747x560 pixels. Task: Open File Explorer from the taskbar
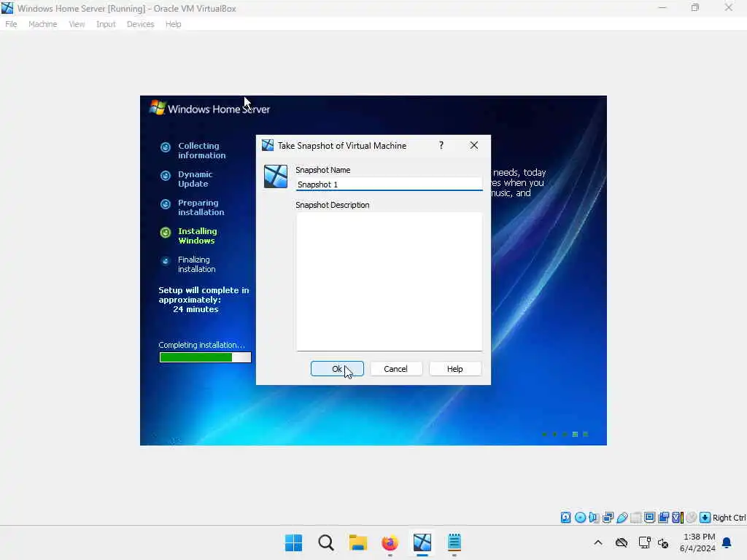357,542
